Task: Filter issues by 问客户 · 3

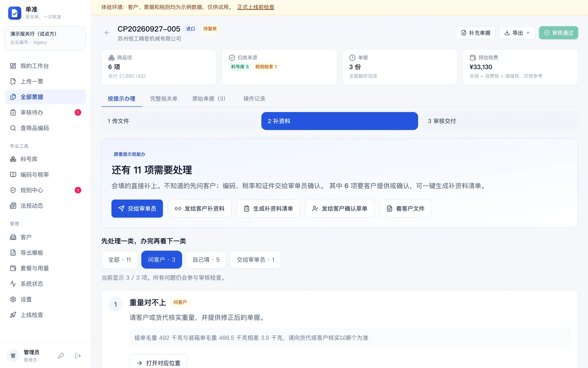Action: point(162,260)
